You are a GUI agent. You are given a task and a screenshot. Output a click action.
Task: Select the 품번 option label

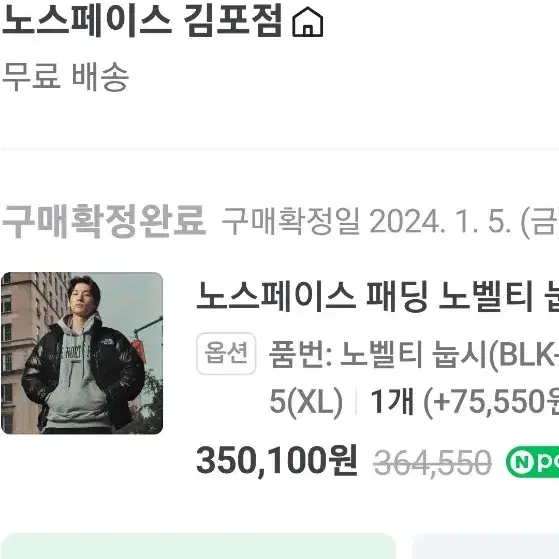pos(301,354)
